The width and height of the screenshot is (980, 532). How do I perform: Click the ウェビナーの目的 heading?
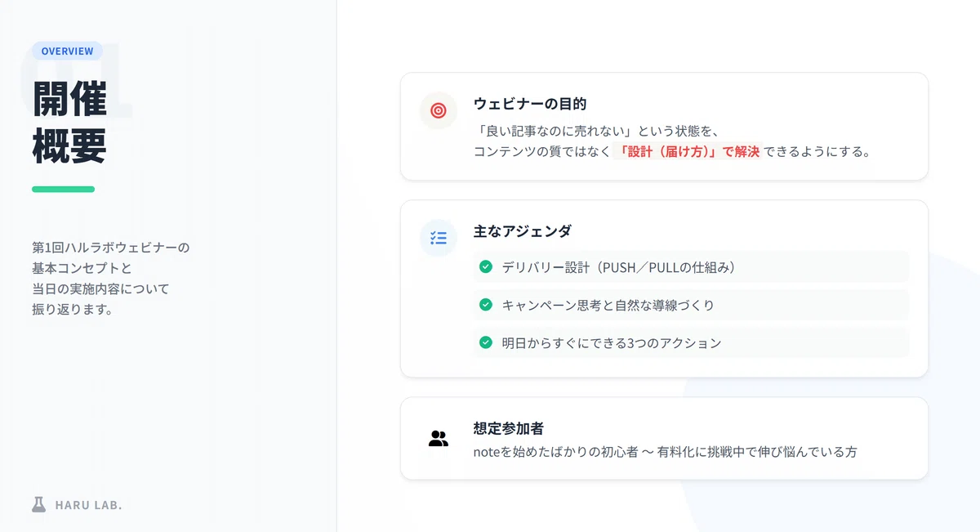(530, 105)
